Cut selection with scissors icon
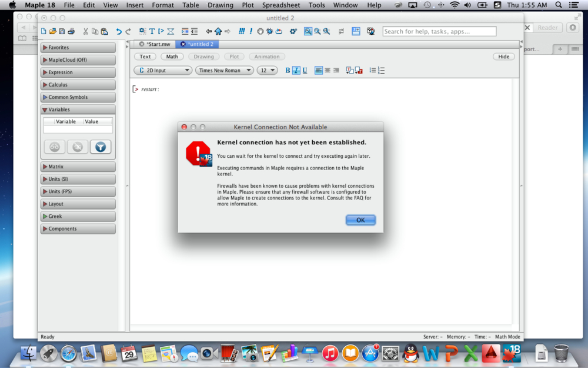 coord(85,32)
